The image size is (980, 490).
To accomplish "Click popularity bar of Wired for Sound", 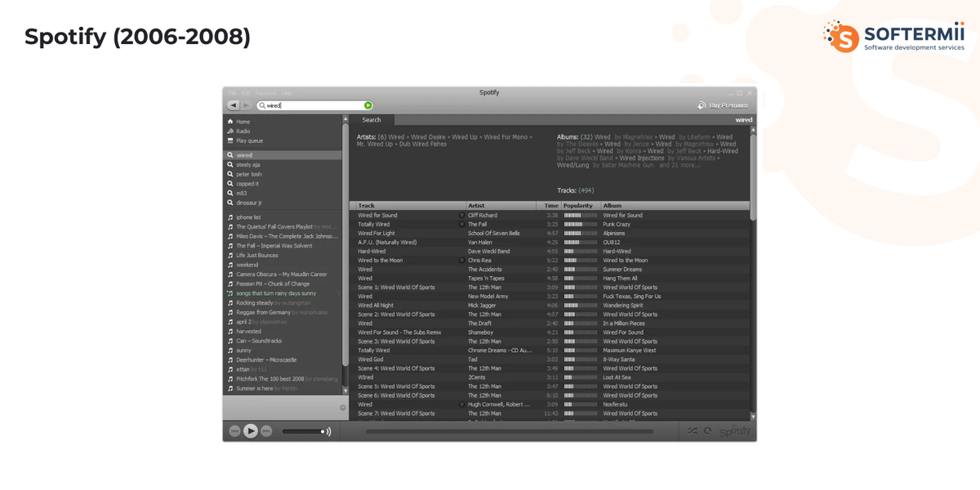I will [581, 216].
